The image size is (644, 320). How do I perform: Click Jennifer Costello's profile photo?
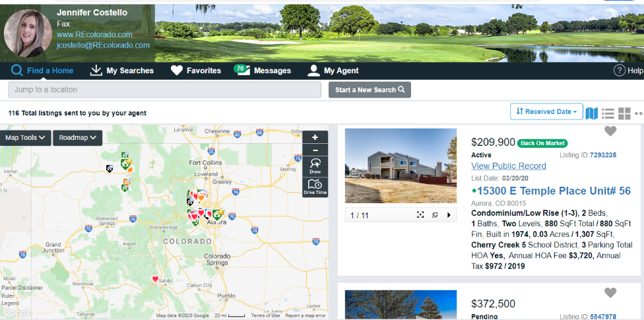coord(28,33)
